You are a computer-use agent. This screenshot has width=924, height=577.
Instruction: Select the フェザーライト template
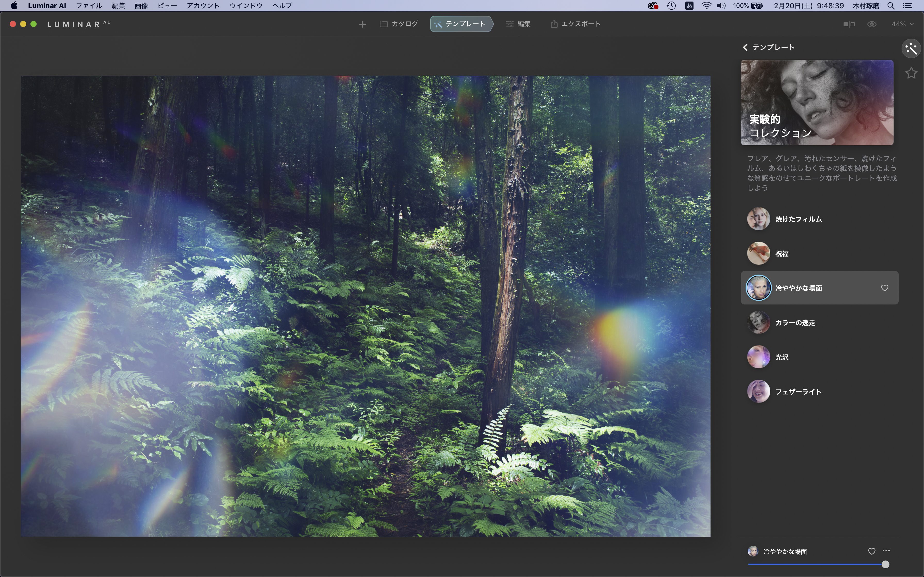pos(798,392)
